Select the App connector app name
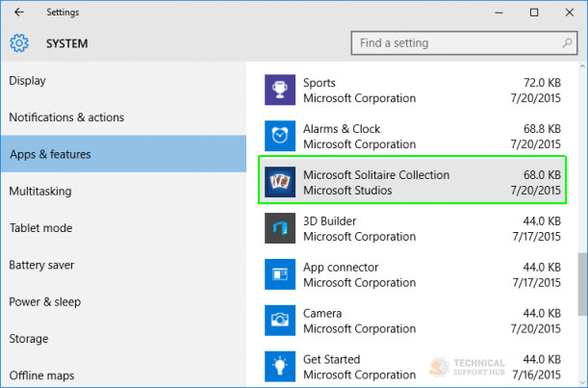The image size is (588, 388). click(341, 268)
